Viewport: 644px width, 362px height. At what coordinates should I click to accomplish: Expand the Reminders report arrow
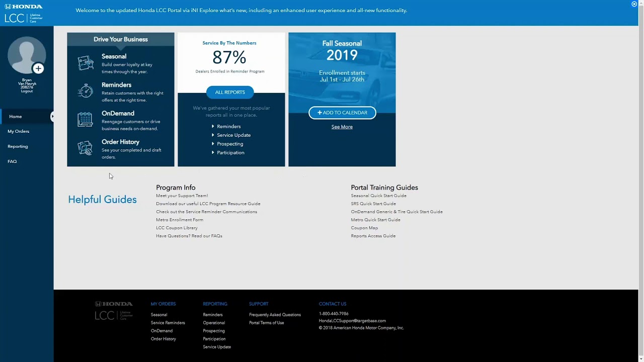(x=213, y=127)
